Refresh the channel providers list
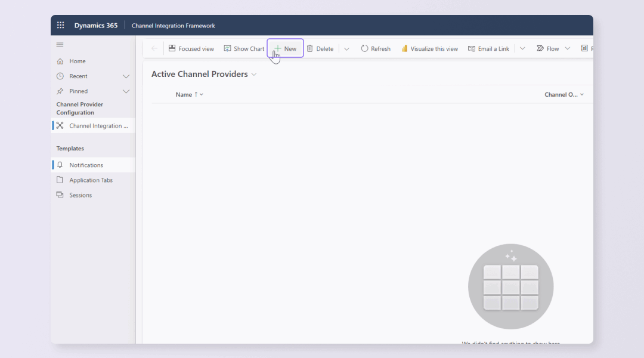Screen dimensions: 644x358 point(376,49)
